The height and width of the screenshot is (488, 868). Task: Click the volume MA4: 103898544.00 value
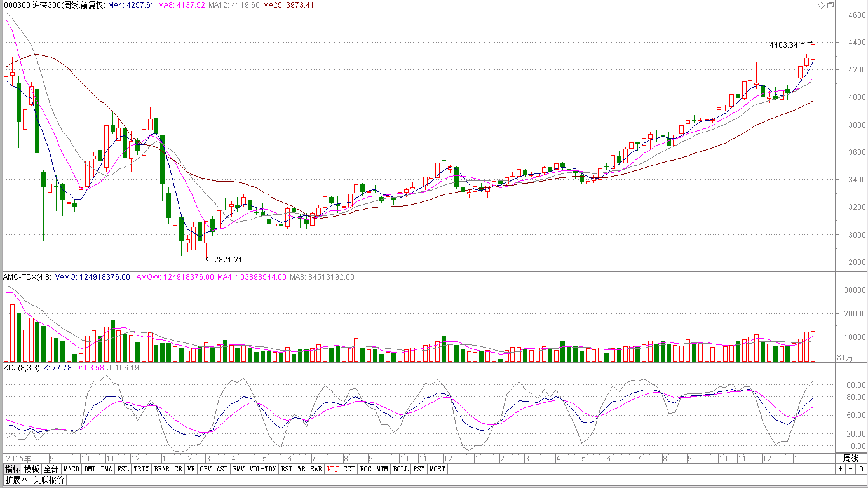tap(253, 277)
